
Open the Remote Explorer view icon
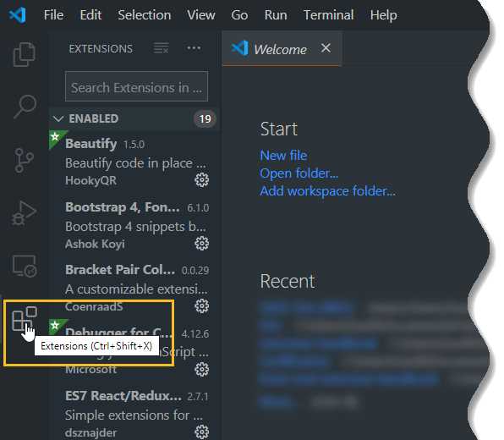(x=25, y=266)
